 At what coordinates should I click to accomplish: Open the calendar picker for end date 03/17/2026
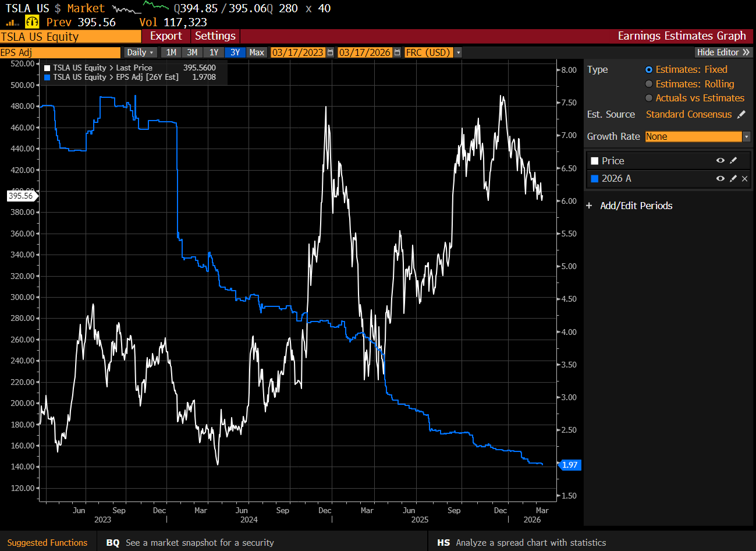coord(397,52)
